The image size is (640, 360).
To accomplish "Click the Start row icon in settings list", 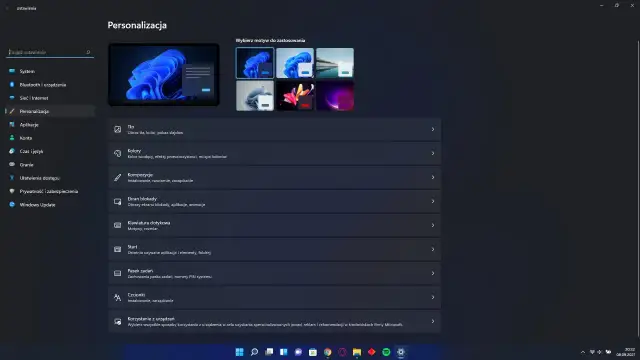I will pyautogui.click(x=118, y=249).
